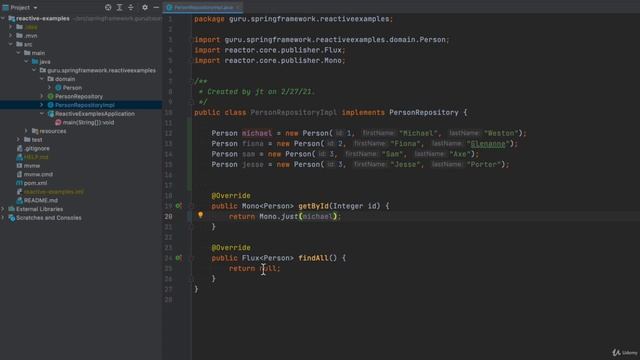Screen dimensions: 640x360
Task: Click the Project tool window icon
Action: (5, 7)
